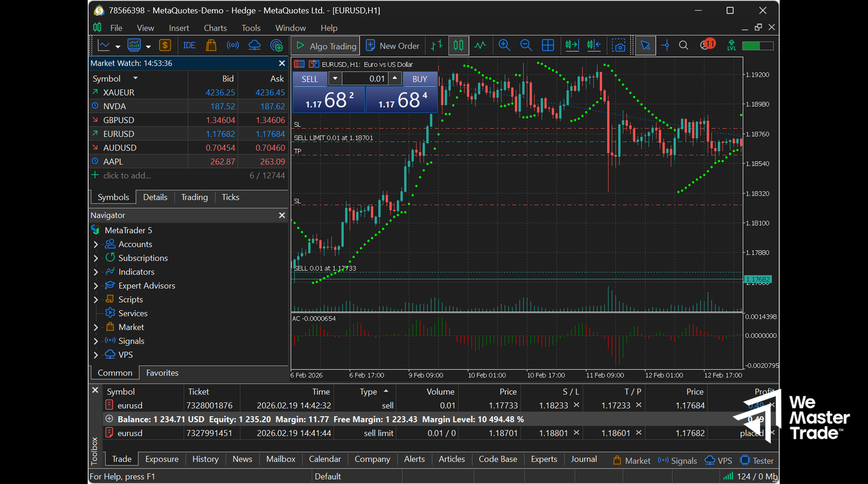Remove take profit 1.18601 on sell limit order

point(638,433)
